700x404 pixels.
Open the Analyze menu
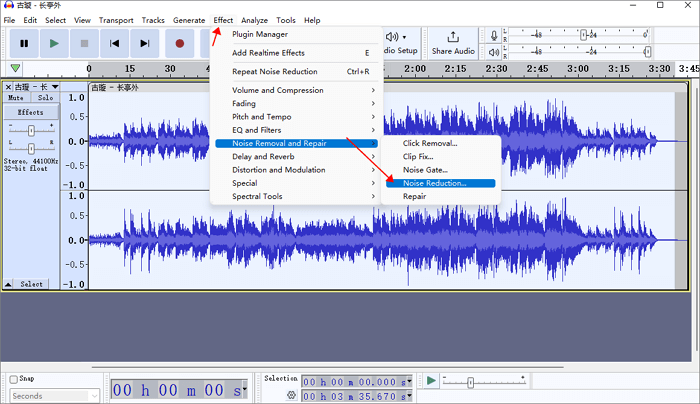pyautogui.click(x=254, y=20)
